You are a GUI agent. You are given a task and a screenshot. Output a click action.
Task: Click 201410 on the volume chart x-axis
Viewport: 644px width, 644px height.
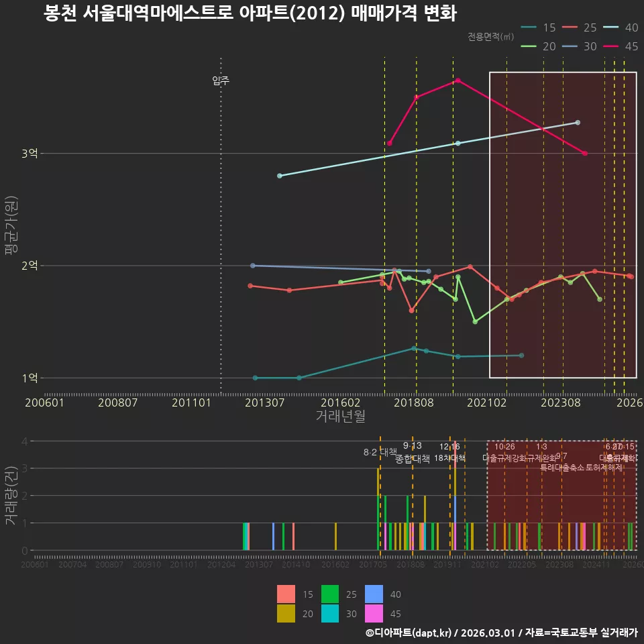pyautogui.click(x=296, y=565)
